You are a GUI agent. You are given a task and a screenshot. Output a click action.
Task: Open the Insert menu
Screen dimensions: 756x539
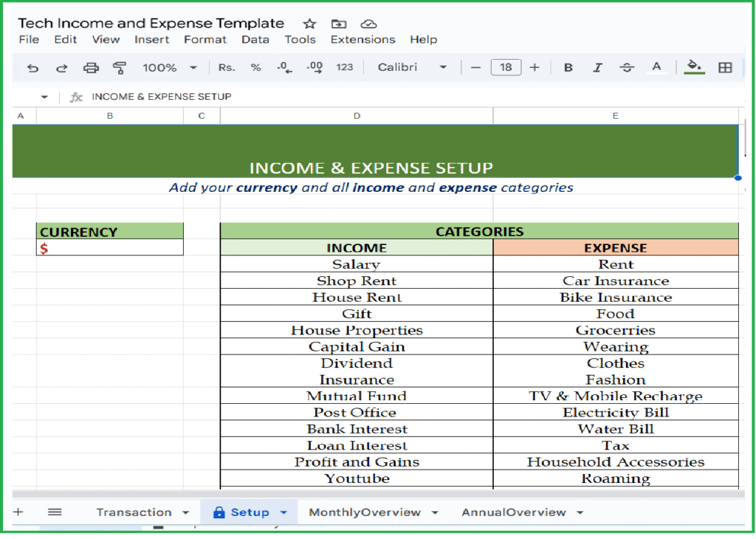tap(151, 40)
